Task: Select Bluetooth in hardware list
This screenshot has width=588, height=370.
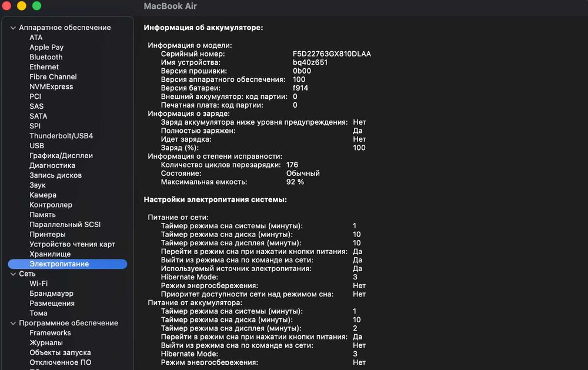Action: [x=46, y=57]
